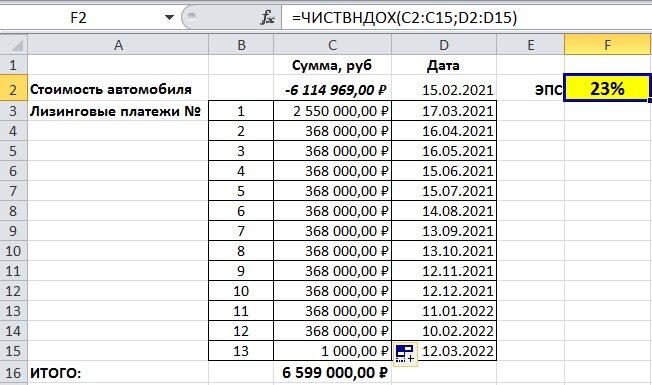Click cell 'Лизинговые платежи №'
The height and width of the screenshot is (385, 652).
pos(118,111)
